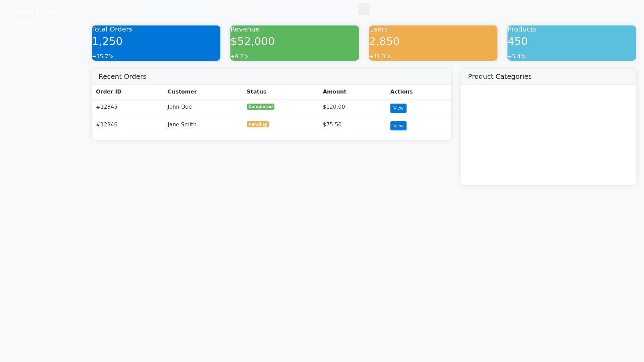Screen dimensions: 644x362
Task: Open the light blue Products stat card
Action: click(572, 43)
